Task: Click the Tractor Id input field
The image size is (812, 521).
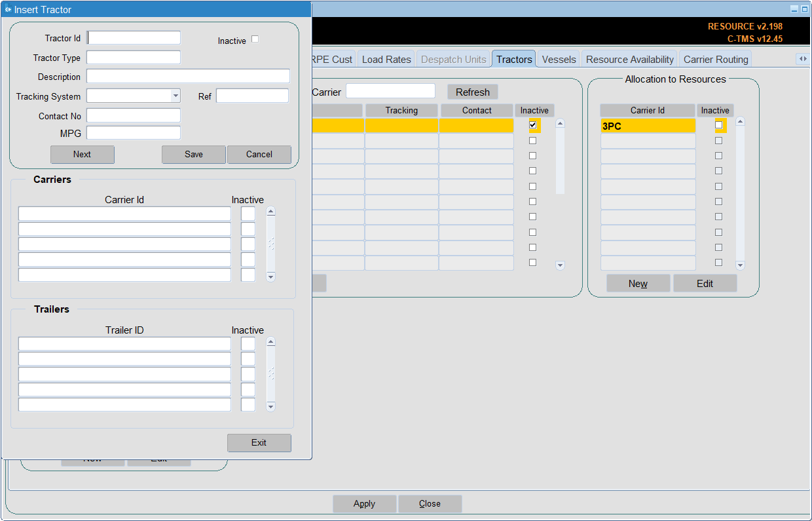Action: pyautogui.click(x=134, y=38)
